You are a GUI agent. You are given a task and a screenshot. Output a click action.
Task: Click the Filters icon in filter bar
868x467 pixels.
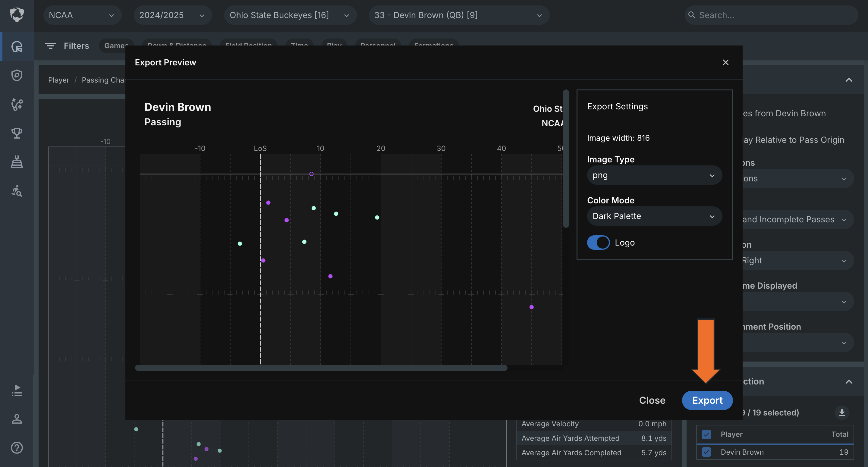51,46
